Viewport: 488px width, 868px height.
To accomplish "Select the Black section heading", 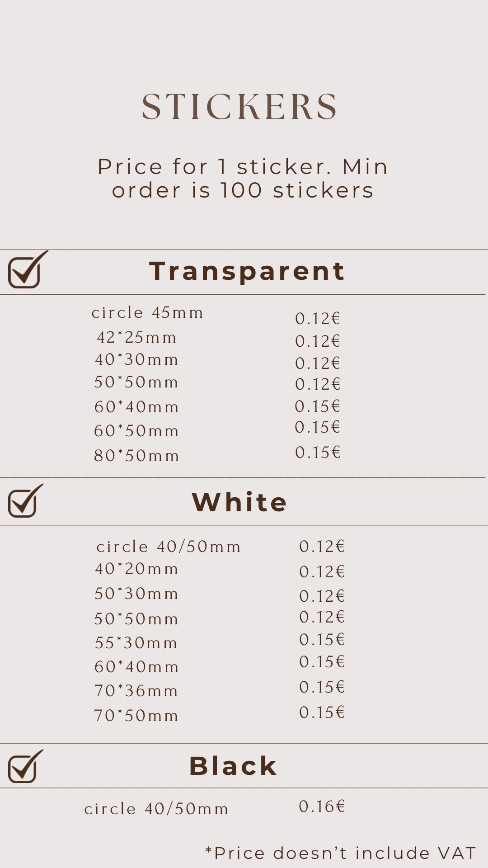I will pyautogui.click(x=233, y=766).
